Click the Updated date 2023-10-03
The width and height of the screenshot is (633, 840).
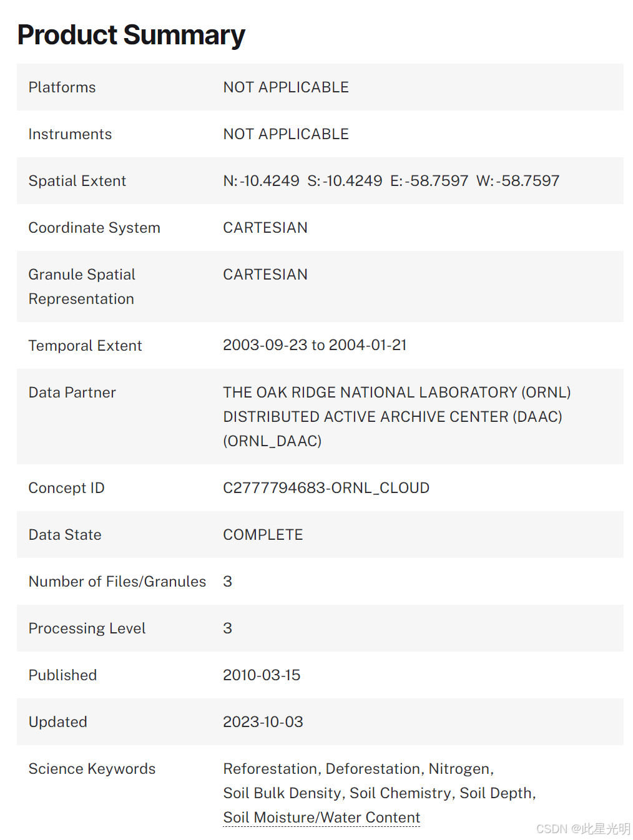pos(263,722)
